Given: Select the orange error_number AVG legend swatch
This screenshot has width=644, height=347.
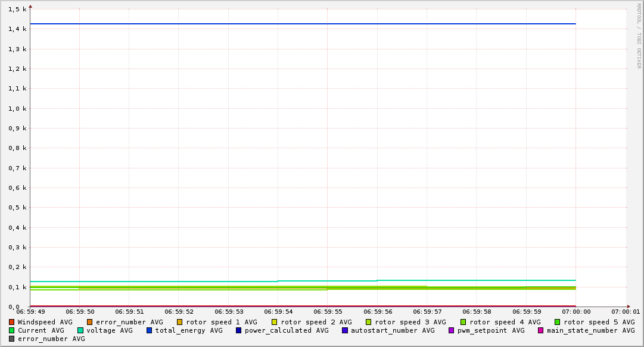Looking at the screenshot, I should [90, 322].
